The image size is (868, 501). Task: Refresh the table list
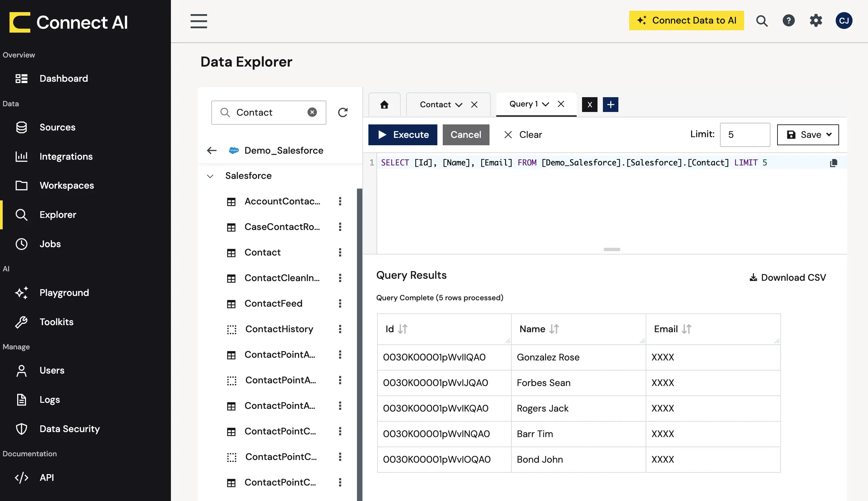(x=342, y=112)
